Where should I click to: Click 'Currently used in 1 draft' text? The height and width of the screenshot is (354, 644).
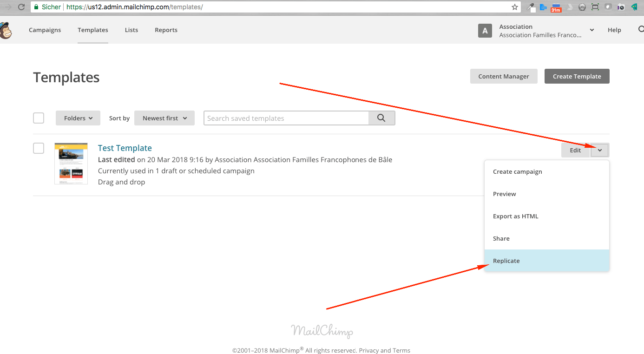pos(176,170)
